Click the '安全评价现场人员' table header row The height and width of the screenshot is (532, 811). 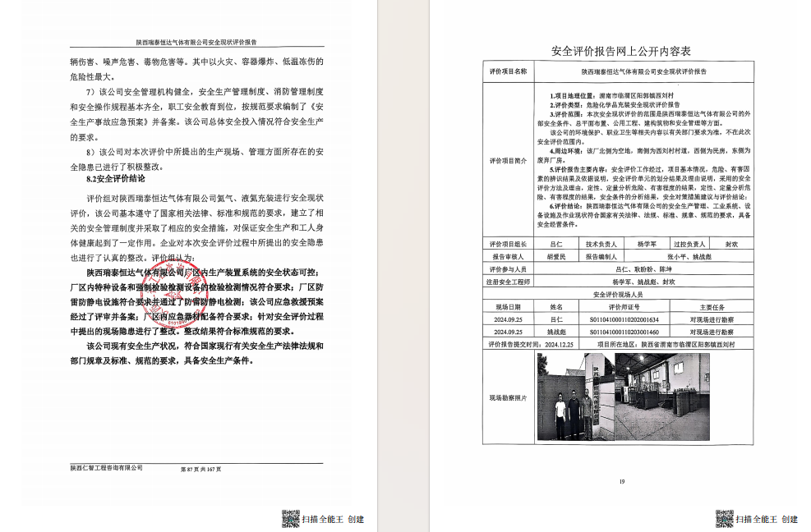click(623, 293)
